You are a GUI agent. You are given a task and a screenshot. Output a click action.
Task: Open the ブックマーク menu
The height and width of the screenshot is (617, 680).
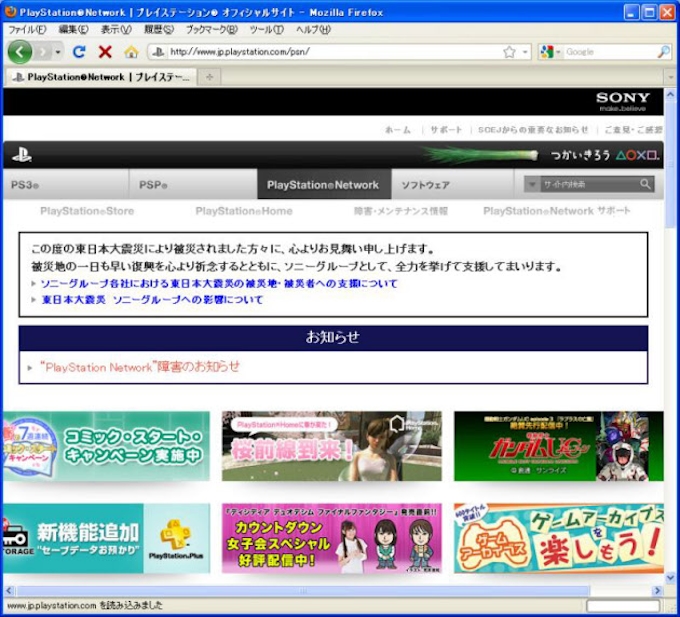coord(211,30)
